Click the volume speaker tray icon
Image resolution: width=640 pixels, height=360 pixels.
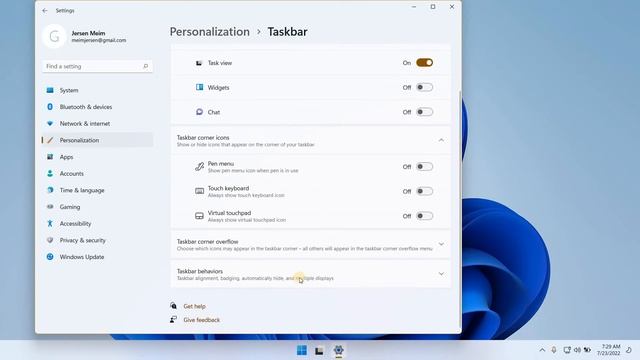pos(577,350)
